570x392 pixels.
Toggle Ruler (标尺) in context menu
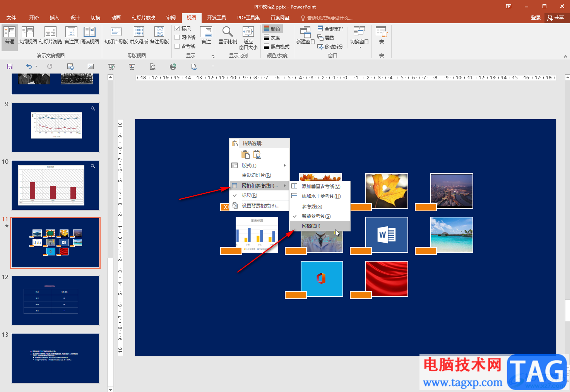point(259,195)
